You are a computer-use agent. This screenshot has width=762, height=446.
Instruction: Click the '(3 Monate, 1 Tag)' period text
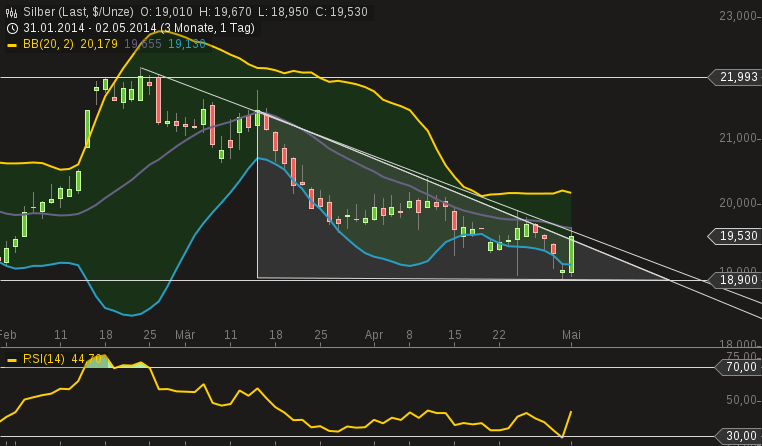[208, 28]
